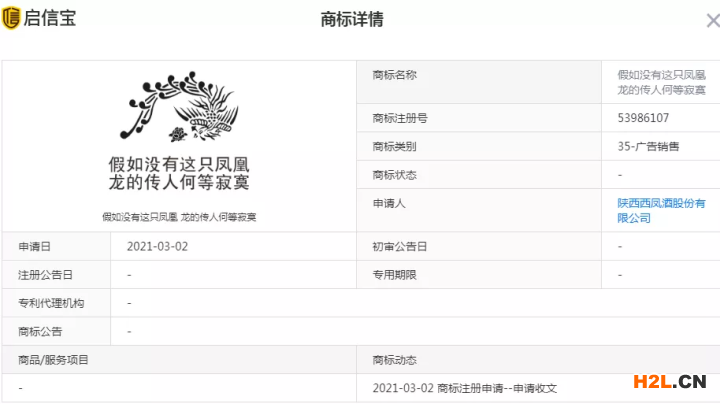Click the 专用期限 label
This screenshot has width=720, height=404.
(394, 274)
